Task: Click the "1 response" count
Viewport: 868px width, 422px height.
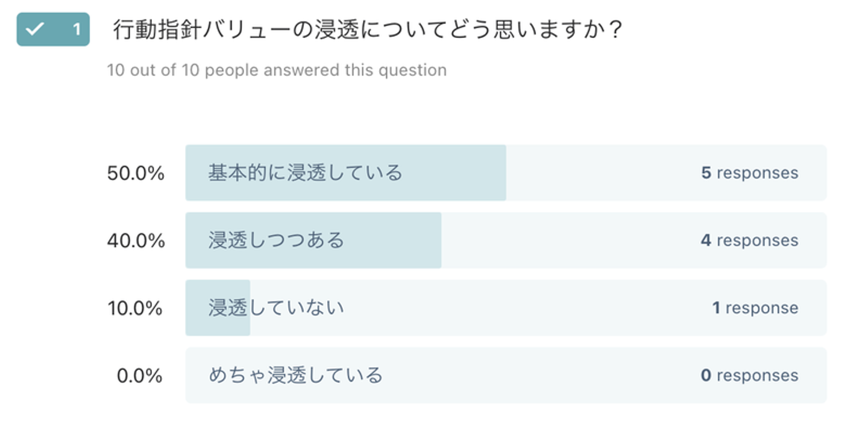Action: tap(755, 308)
